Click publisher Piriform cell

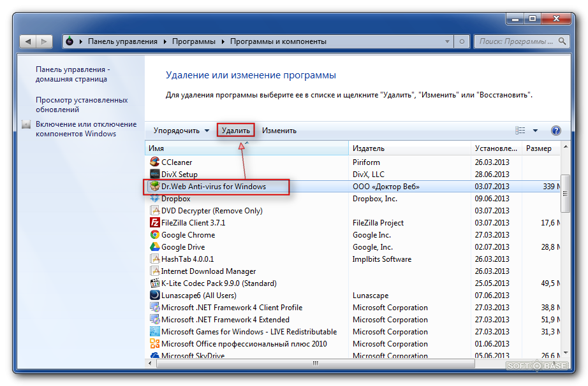pos(366,162)
